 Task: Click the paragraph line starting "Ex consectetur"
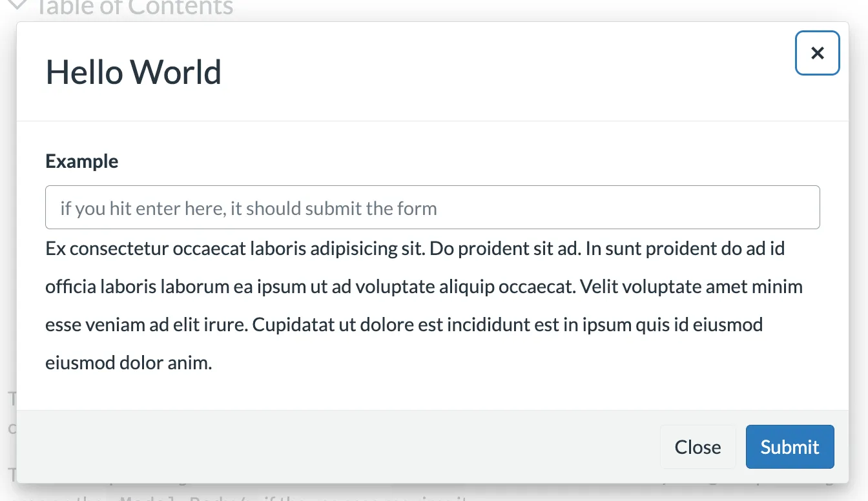(x=415, y=249)
